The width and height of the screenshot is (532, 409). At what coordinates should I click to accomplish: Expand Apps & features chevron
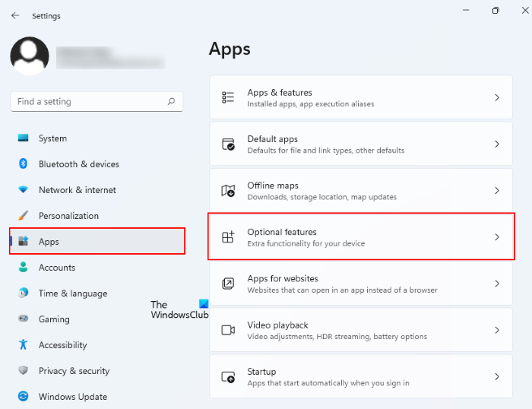tap(497, 97)
